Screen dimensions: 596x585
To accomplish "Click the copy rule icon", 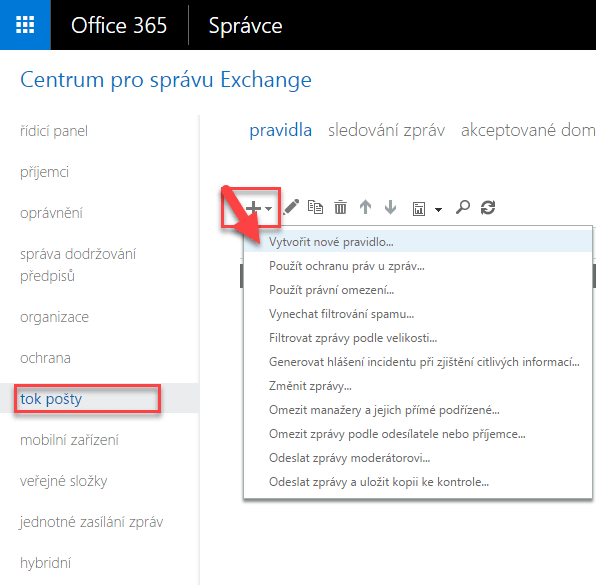I will tap(315, 207).
